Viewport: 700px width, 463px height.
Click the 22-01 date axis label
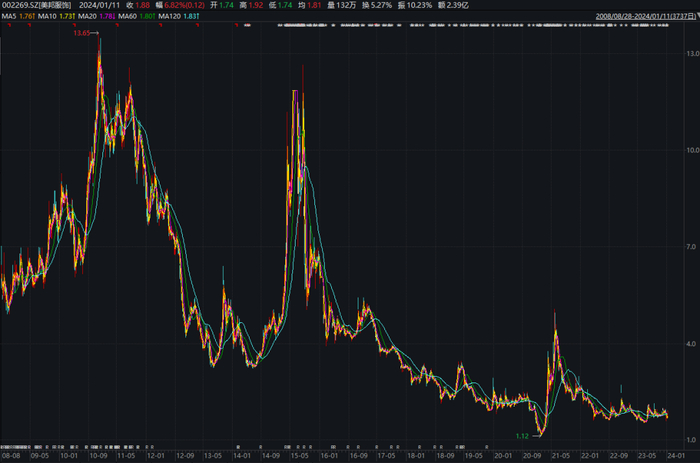coord(589,456)
